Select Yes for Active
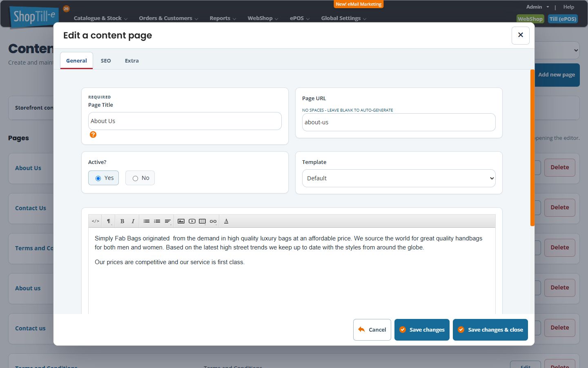The image size is (588, 368). pyautogui.click(x=104, y=178)
